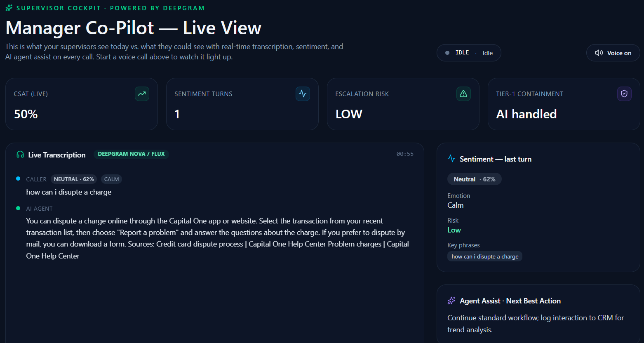
Task: Click the speaker icon in Voice on
Action: point(599,53)
